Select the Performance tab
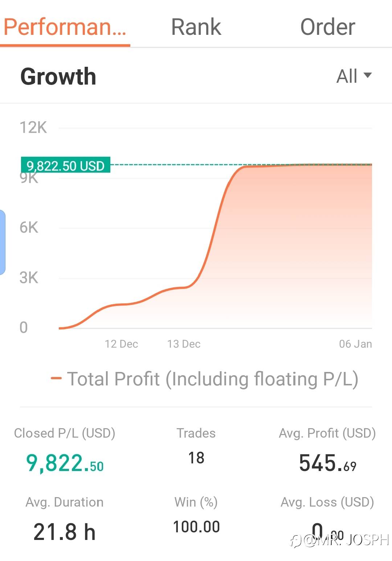The height and width of the screenshot is (561, 392). point(65,27)
